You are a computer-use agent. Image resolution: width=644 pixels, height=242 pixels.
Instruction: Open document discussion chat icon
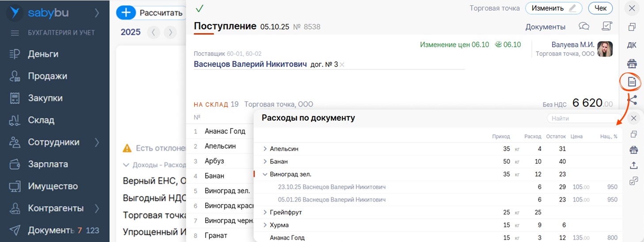[584, 26]
